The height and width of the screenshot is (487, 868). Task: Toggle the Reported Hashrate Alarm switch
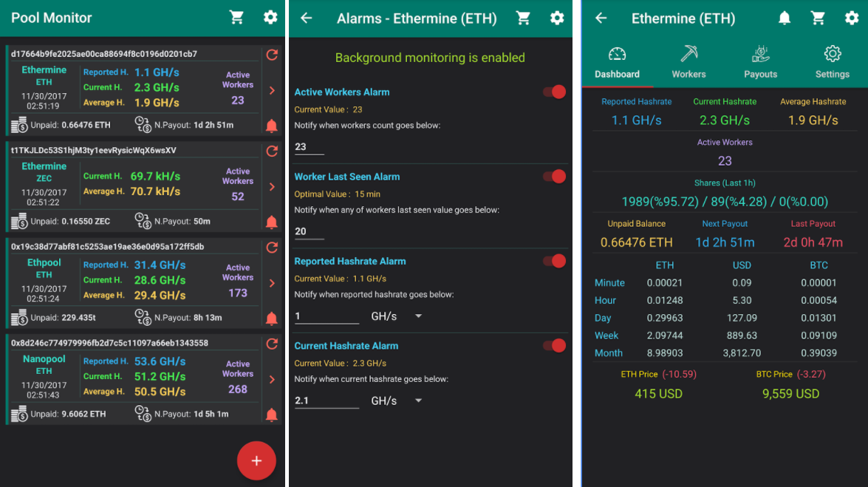click(554, 261)
